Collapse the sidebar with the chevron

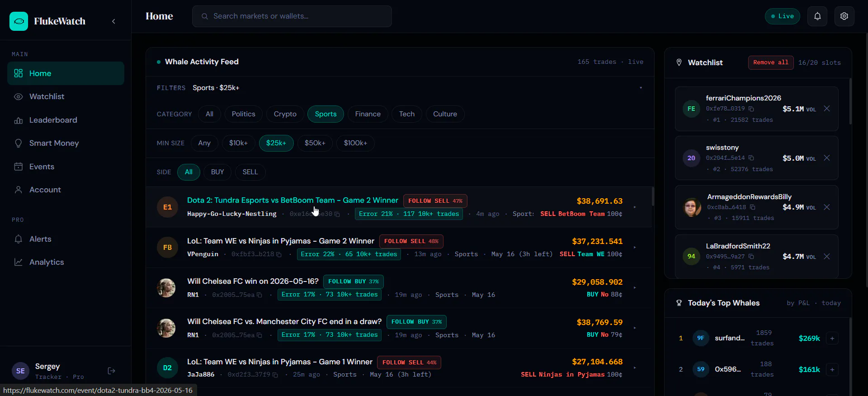tap(113, 21)
